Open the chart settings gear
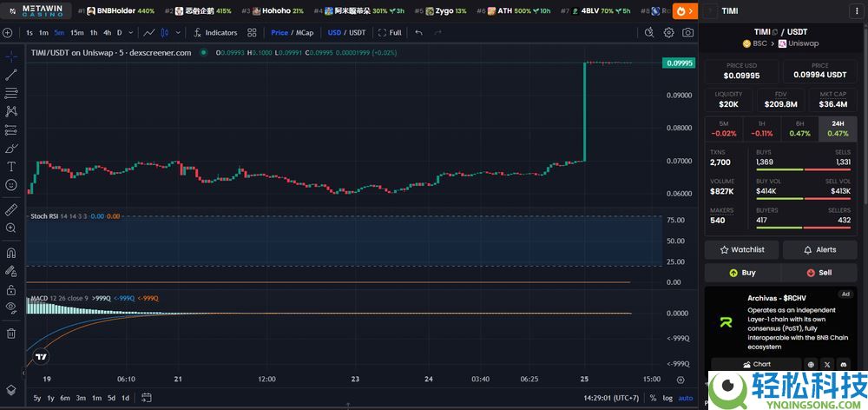Image resolution: width=868 pixels, height=410 pixels. tap(668, 33)
